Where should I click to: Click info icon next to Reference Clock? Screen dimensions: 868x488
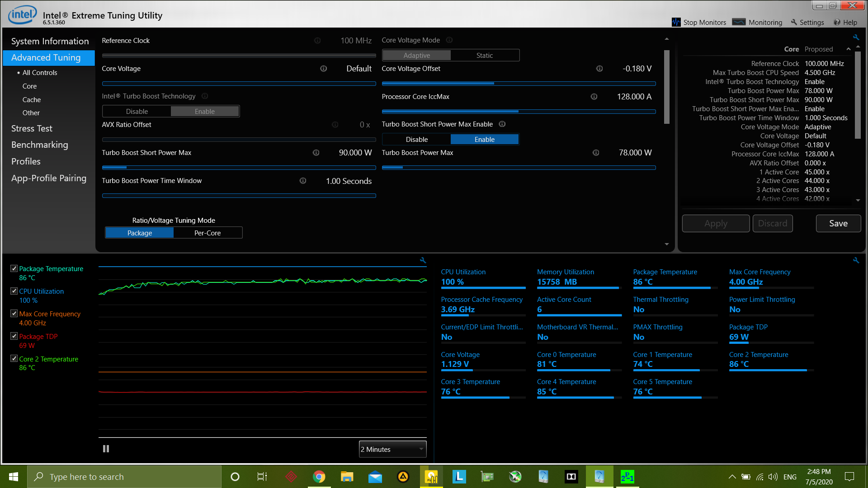point(317,41)
